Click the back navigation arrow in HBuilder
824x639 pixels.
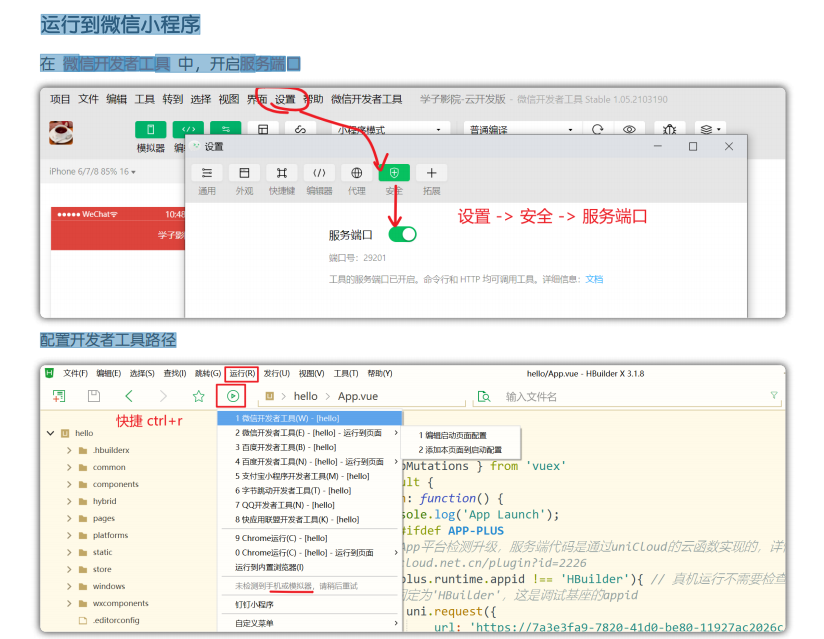129,396
